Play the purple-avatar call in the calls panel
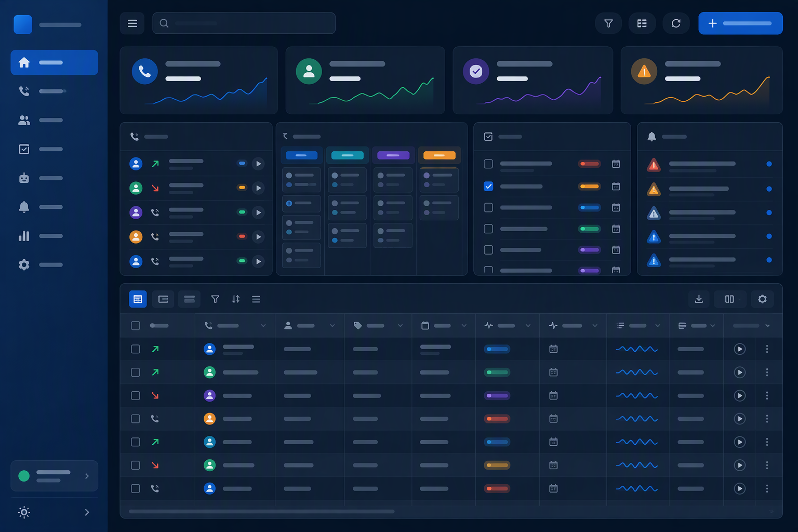798x532 pixels. coord(258,212)
